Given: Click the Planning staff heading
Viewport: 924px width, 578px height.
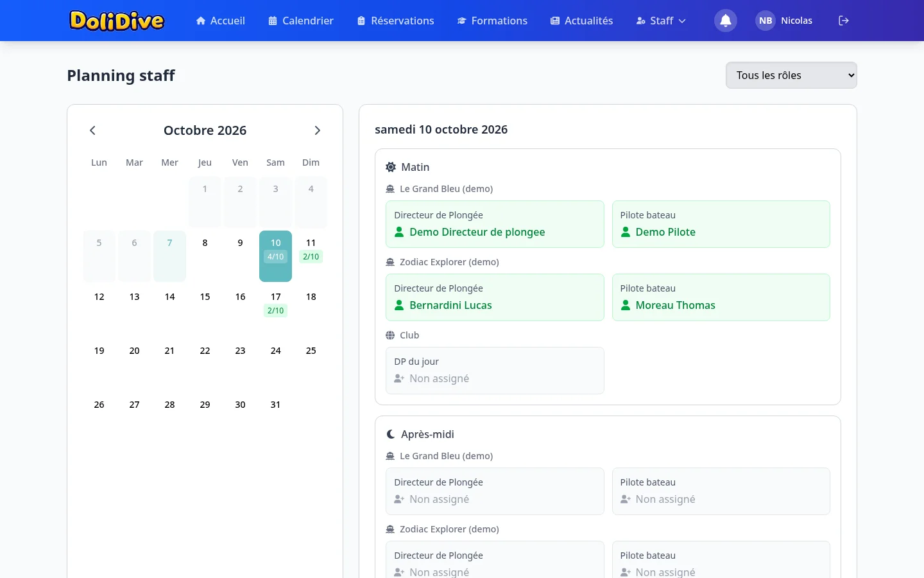Looking at the screenshot, I should [121, 75].
